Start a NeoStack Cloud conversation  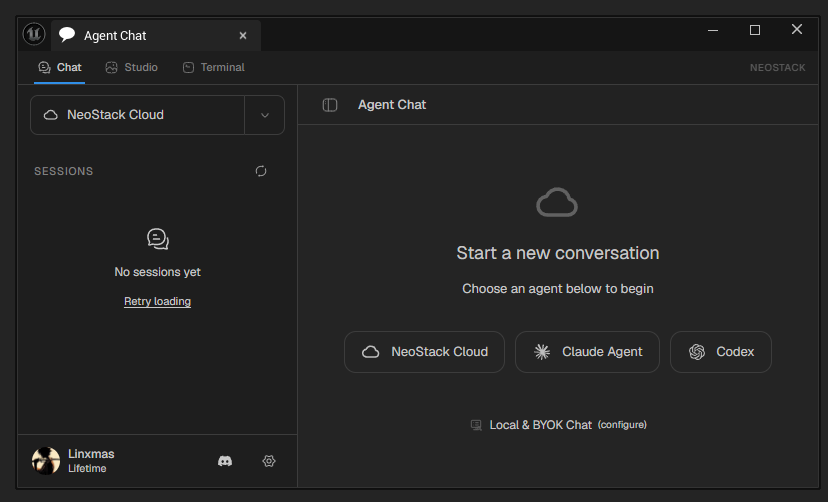coord(425,352)
